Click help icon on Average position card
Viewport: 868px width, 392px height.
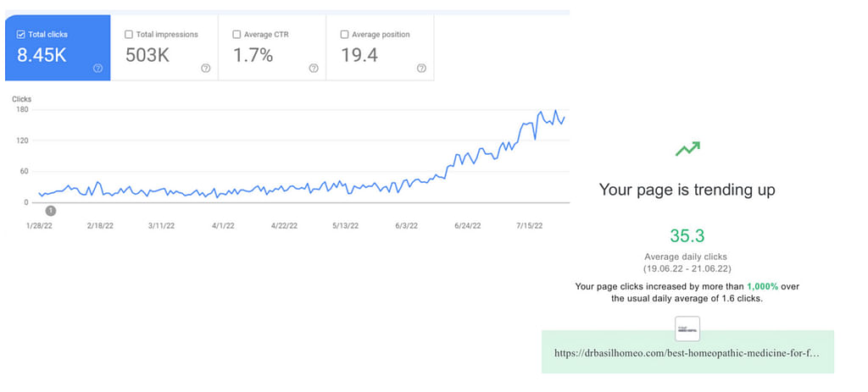pyautogui.click(x=420, y=69)
